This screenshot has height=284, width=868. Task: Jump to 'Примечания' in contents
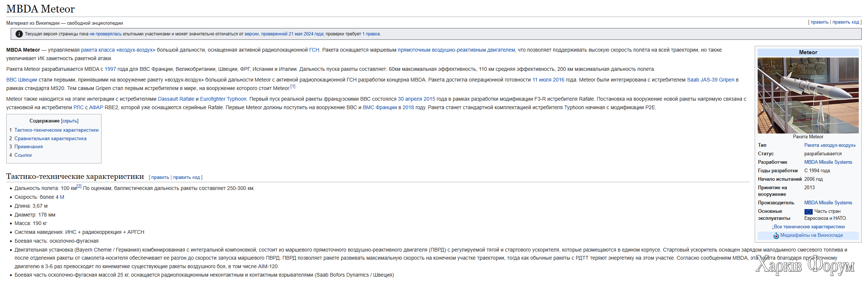(28, 147)
